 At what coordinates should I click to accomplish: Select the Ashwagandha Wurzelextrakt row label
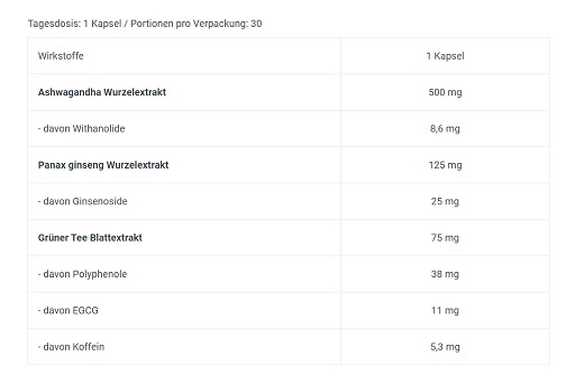click(102, 92)
